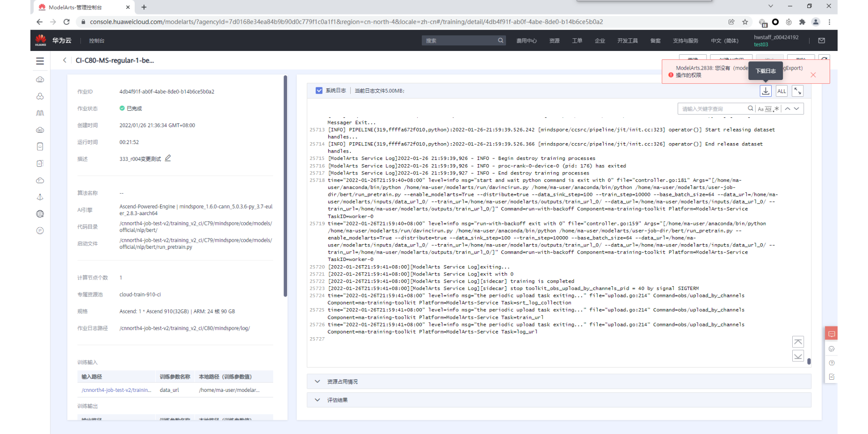Click the notepad edit icon at right edge
This screenshot has height=434, width=868.
point(832,376)
